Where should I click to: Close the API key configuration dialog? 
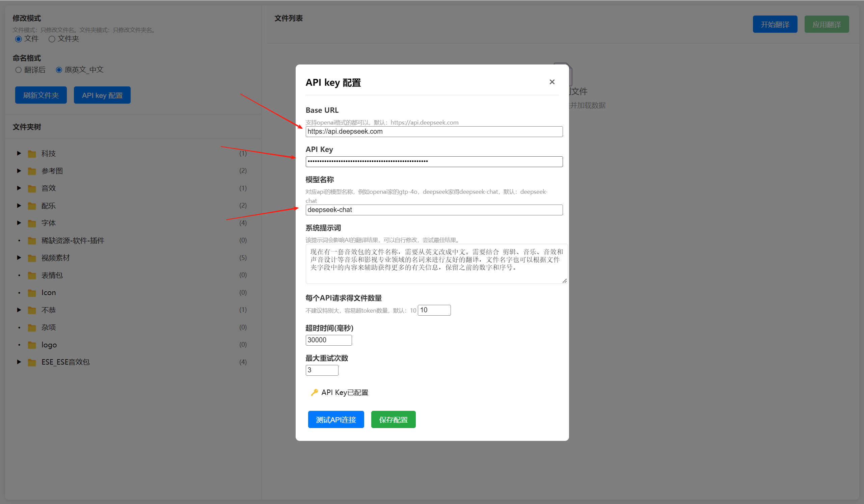point(552,82)
